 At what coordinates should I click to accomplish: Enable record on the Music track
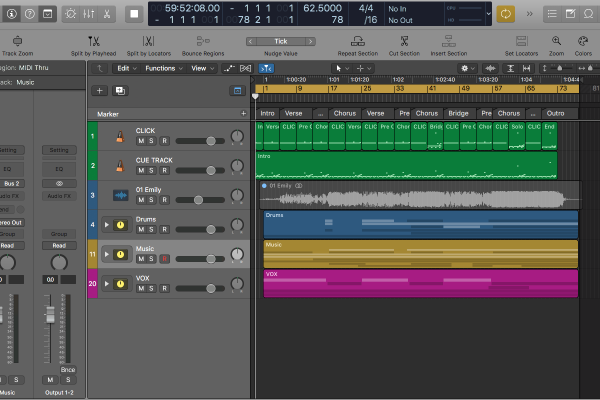[164, 259]
